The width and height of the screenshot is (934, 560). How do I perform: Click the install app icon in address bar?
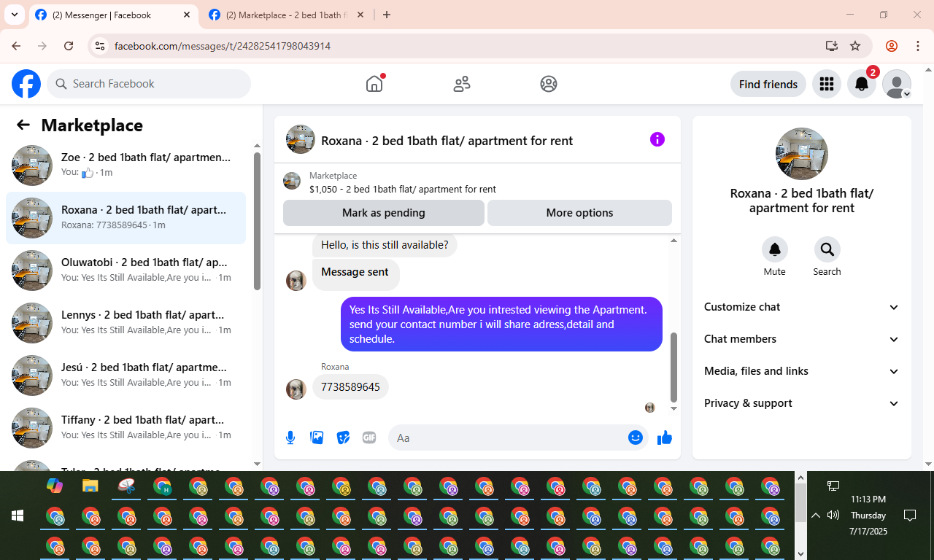[x=832, y=46]
